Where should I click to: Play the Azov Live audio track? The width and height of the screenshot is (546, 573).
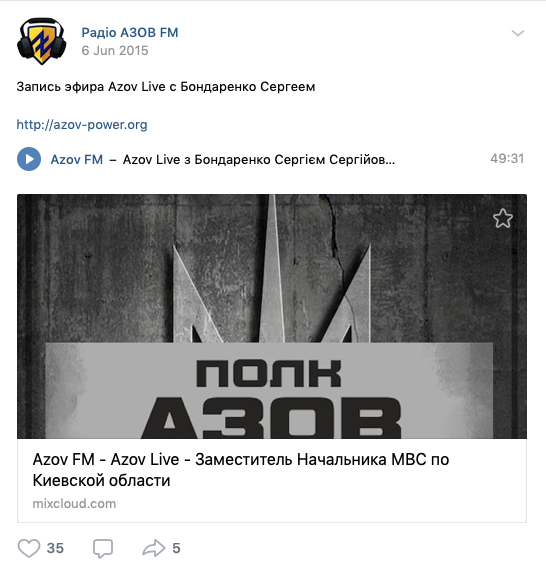(x=29, y=159)
